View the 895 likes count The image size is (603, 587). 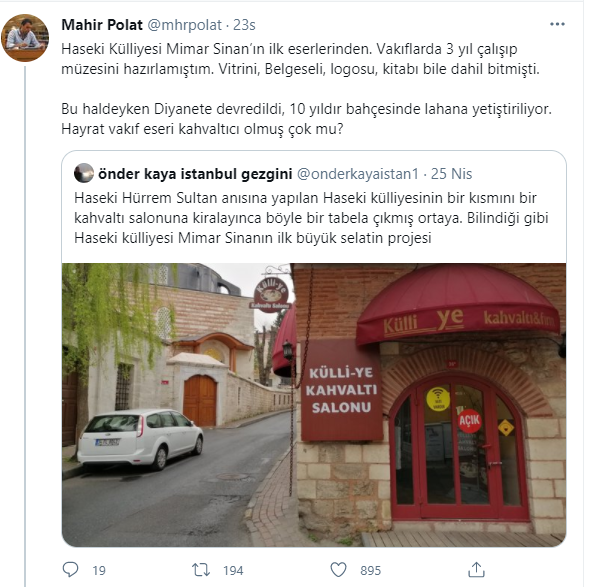[370, 570]
